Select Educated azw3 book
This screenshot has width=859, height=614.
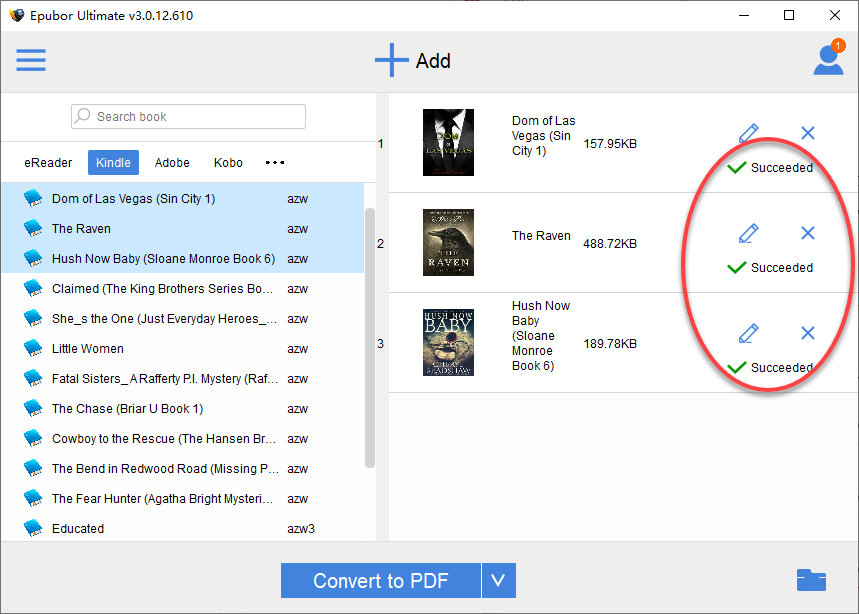(182, 529)
